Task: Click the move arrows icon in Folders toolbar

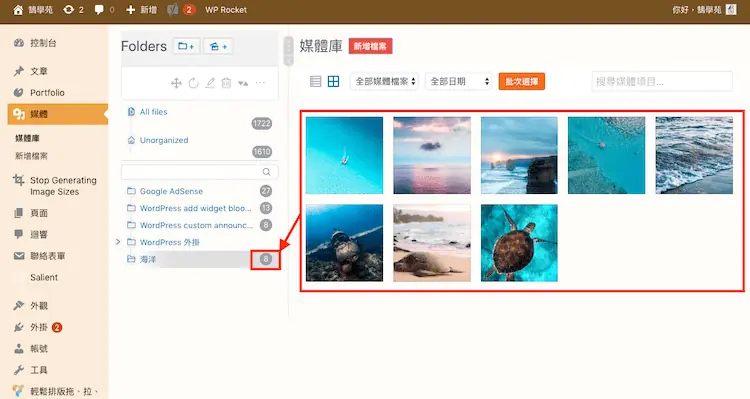Action: tap(176, 83)
